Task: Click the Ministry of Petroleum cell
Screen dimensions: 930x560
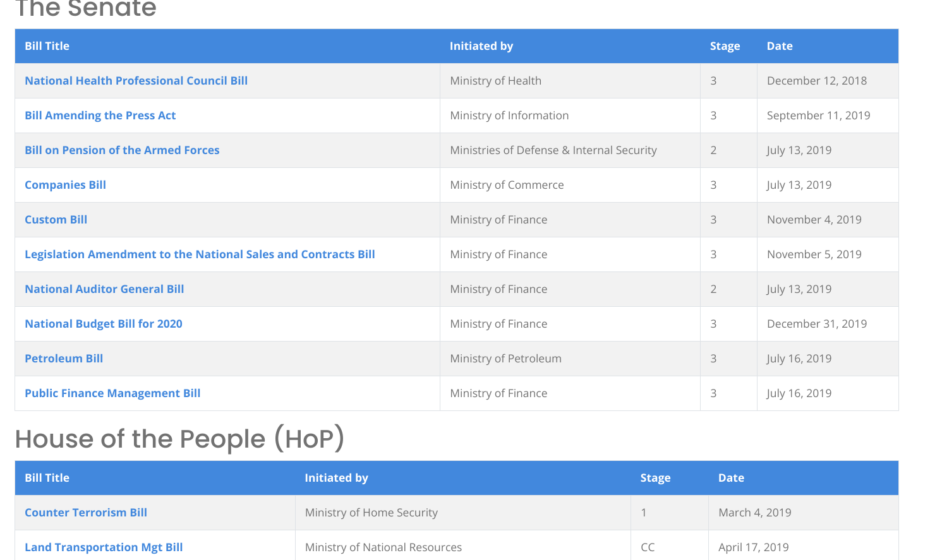Action: pyautogui.click(x=505, y=359)
